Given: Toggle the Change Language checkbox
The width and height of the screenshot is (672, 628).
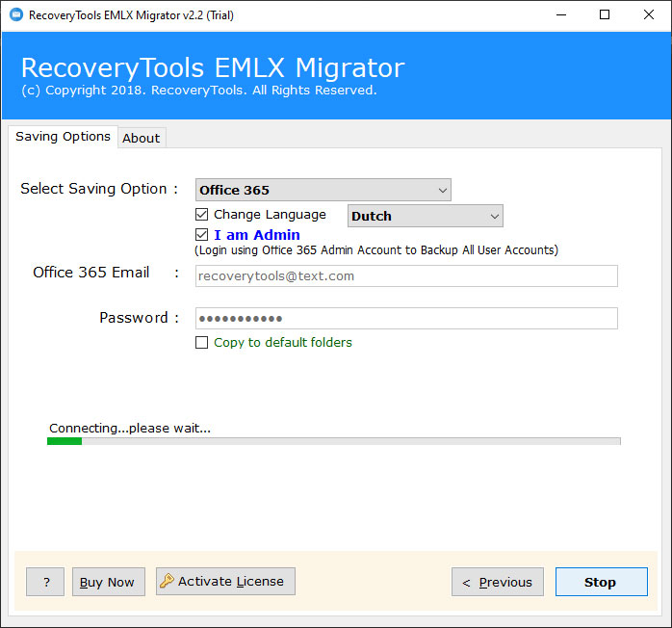Looking at the screenshot, I should (x=201, y=214).
